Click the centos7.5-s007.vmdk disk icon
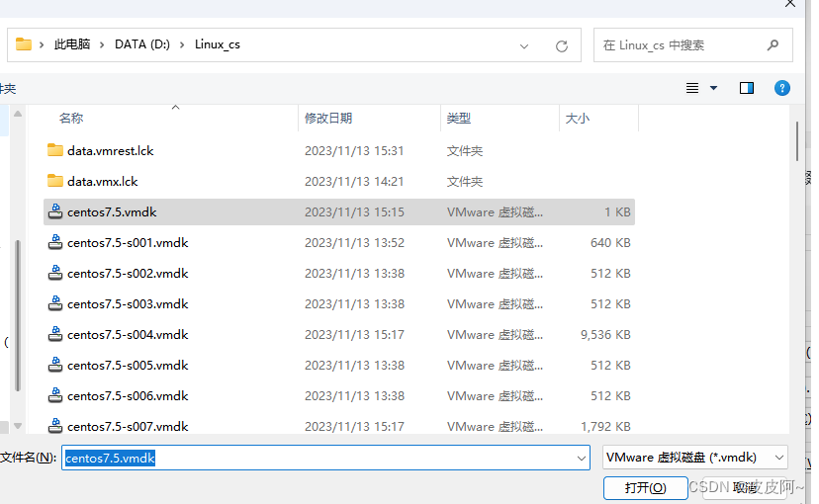819x504 pixels. tap(54, 426)
